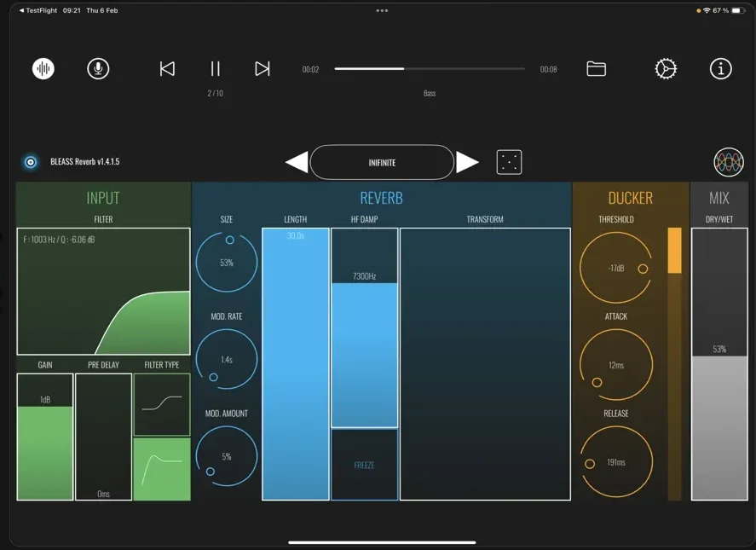The width and height of the screenshot is (756, 550).
Task: Click the ducker level meter bar
Action: (674, 364)
